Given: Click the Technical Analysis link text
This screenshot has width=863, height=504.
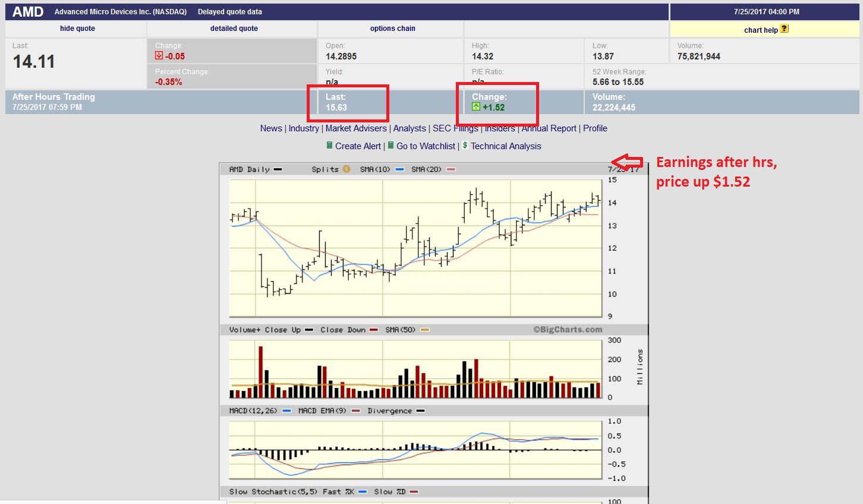Looking at the screenshot, I should tap(506, 146).
